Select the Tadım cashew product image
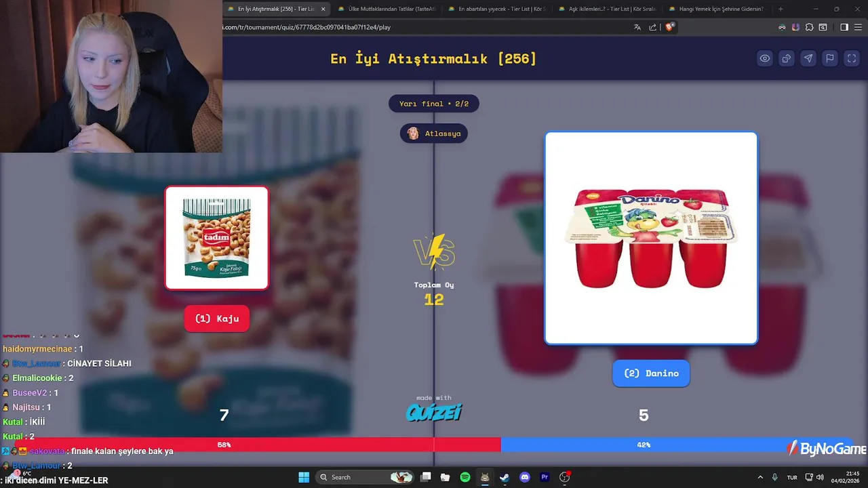868x488 pixels. (217, 238)
